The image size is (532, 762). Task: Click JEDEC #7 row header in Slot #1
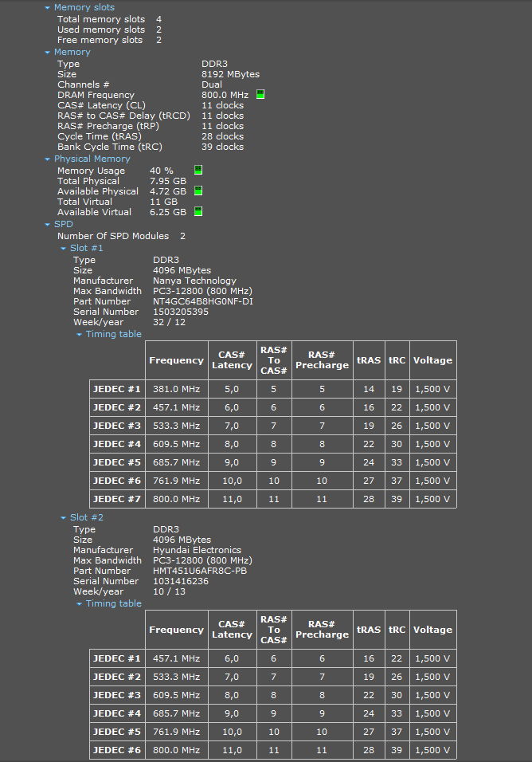coord(117,499)
